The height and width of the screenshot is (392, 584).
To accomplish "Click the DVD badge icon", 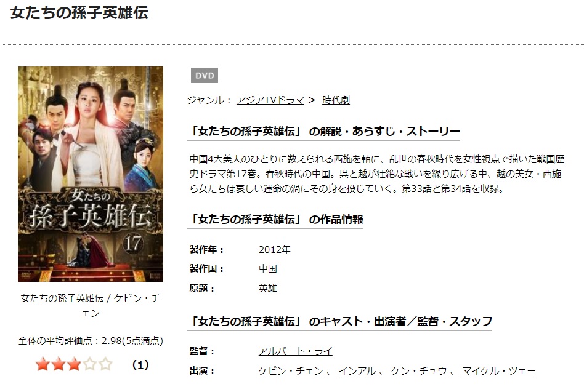I will (204, 76).
